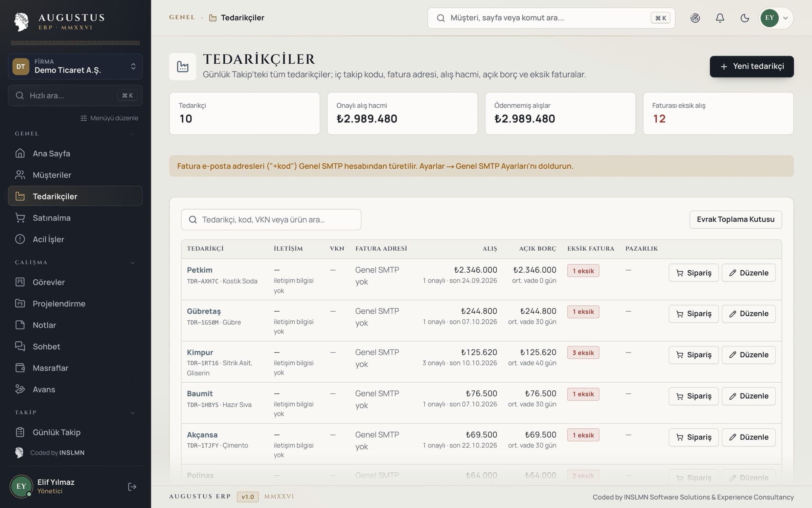Click the Tedarikçiler page header factory icon
Screen dimensions: 812x508
point(183,66)
